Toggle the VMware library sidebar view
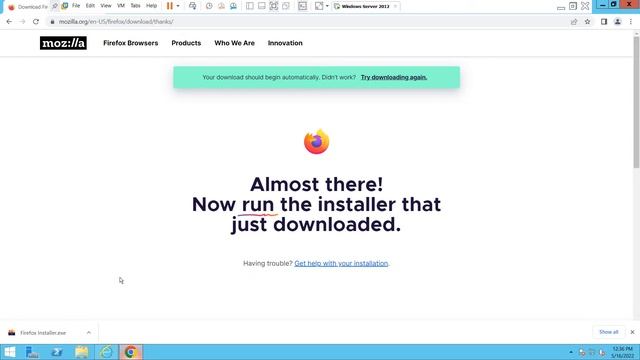 point(249,6)
